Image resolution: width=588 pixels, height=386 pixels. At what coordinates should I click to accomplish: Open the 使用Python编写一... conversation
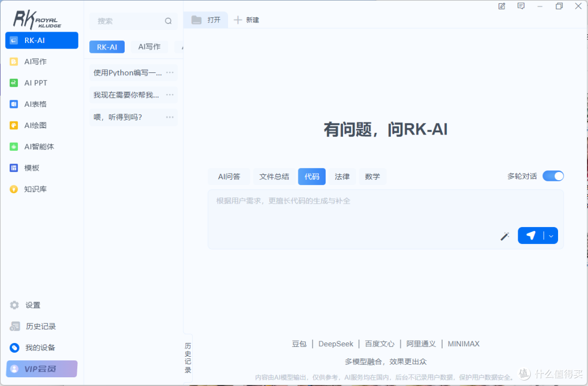(133, 73)
